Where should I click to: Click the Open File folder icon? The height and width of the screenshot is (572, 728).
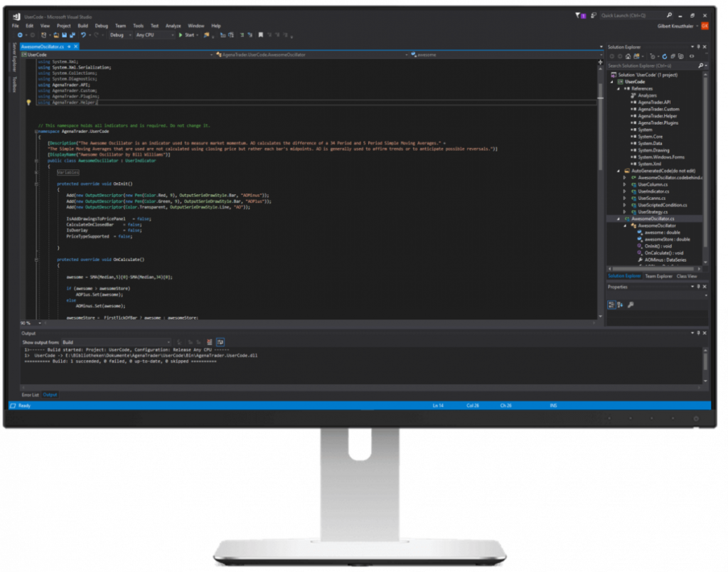click(55, 36)
